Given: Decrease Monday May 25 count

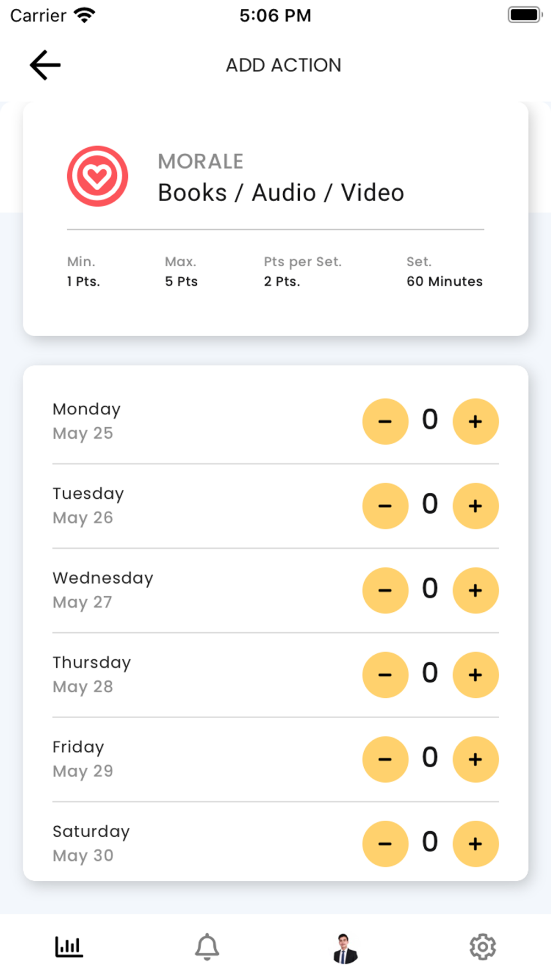Looking at the screenshot, I should pyautogui.click(x=385, y=422).
